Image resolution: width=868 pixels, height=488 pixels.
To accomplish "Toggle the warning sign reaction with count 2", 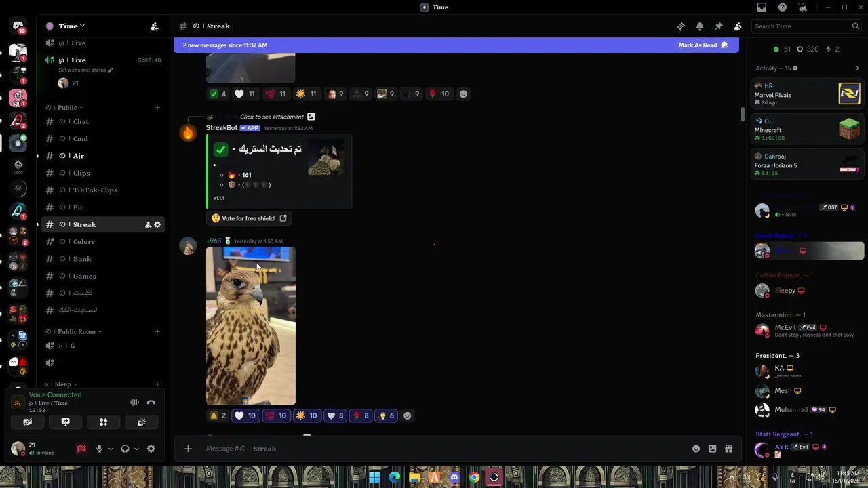I will [218, 416].
